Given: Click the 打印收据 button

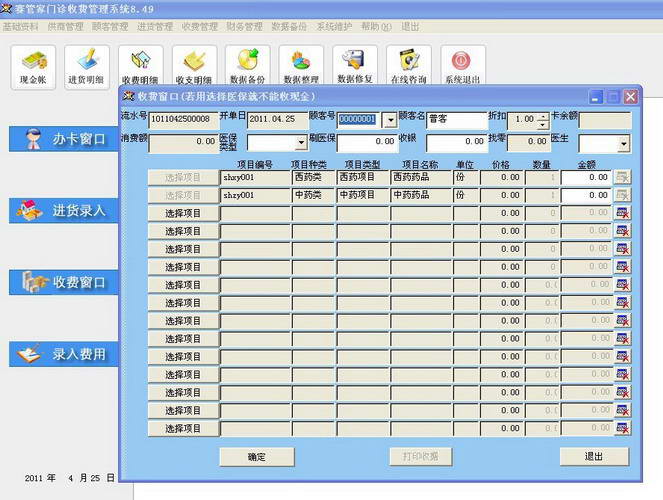Looking at the screenshot, I should click(x=420, y=457).
